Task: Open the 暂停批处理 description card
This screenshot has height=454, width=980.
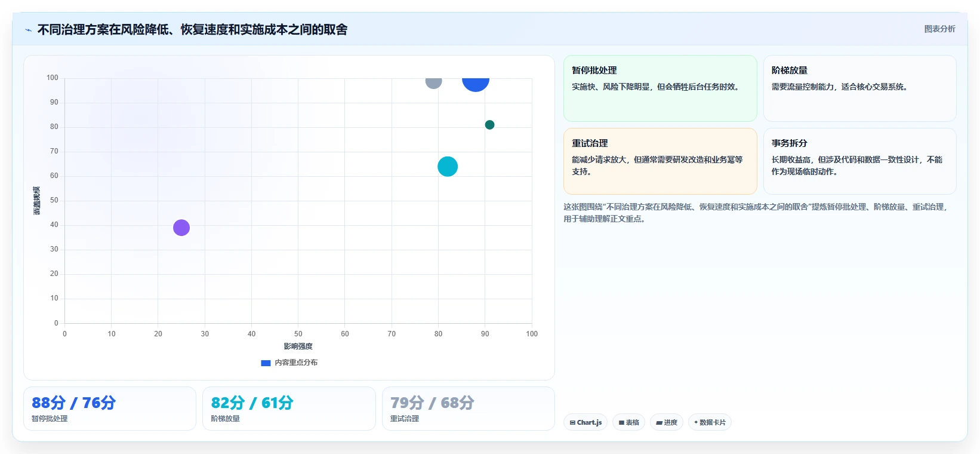Action: click(x=660, y=88)
